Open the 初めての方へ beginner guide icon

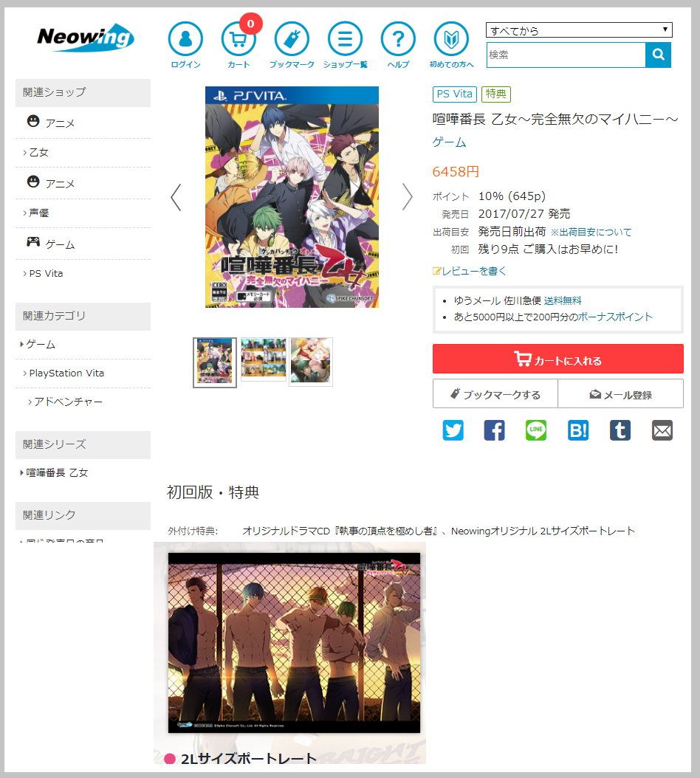451,45
